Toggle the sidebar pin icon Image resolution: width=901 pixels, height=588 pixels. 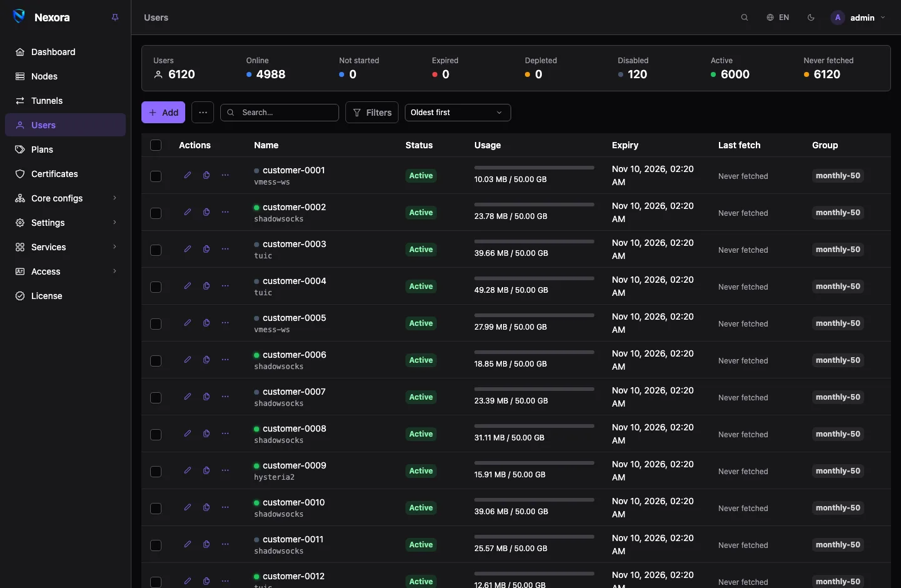click(115, 18)
